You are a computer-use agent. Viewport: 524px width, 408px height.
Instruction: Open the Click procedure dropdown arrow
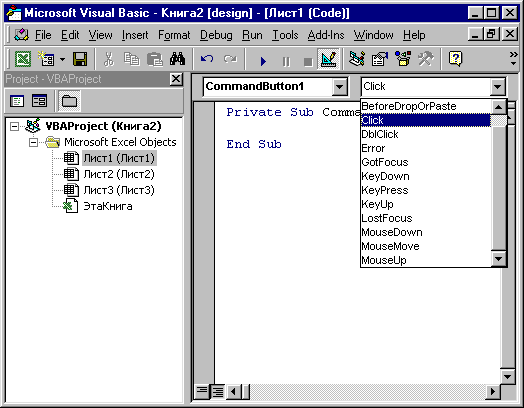tap(497, 87)
